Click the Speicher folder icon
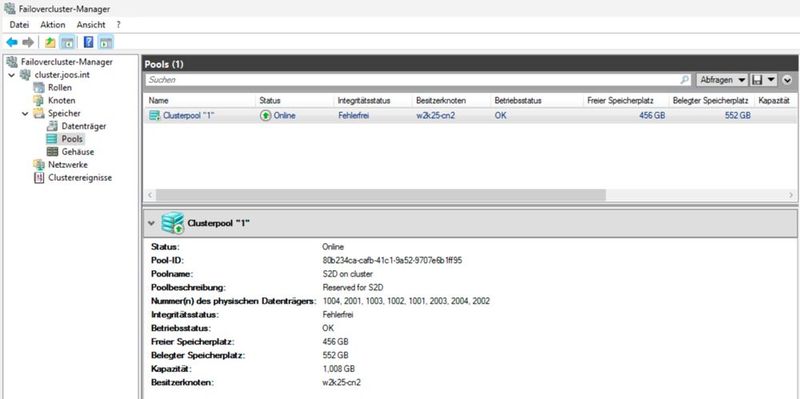The height and width of the screenshot is (399, 800). (x=39, y=113)
